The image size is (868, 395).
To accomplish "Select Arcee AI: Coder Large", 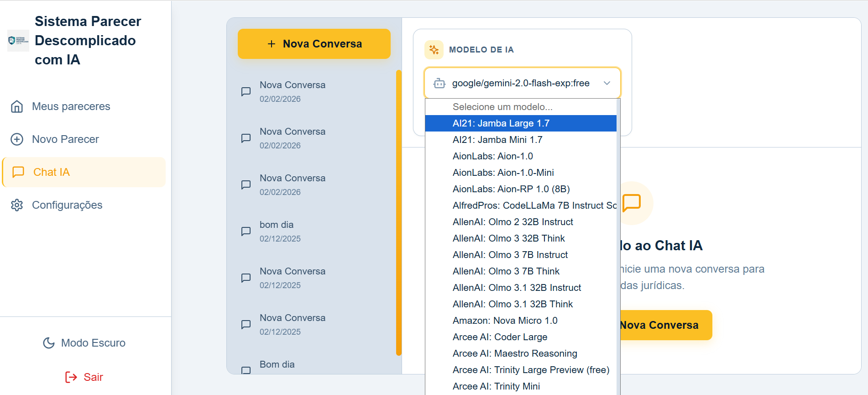I will tap(521, 337).
